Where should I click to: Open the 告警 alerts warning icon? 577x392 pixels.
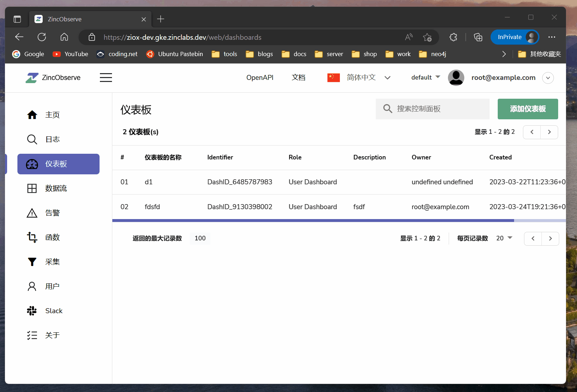[32, 213]
